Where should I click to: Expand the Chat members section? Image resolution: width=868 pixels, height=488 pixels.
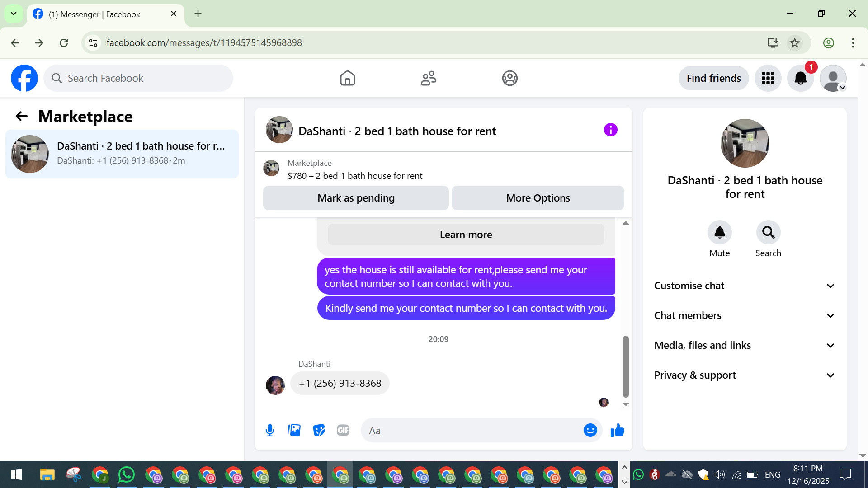point(745,315)
